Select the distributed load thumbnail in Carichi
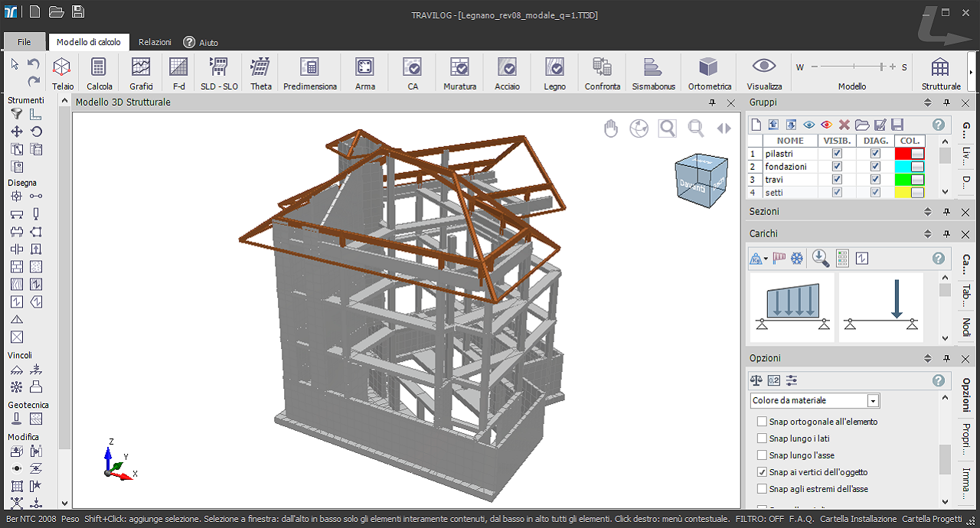The width and height of the screenshot is (980, 528). (x=792, y=308)
